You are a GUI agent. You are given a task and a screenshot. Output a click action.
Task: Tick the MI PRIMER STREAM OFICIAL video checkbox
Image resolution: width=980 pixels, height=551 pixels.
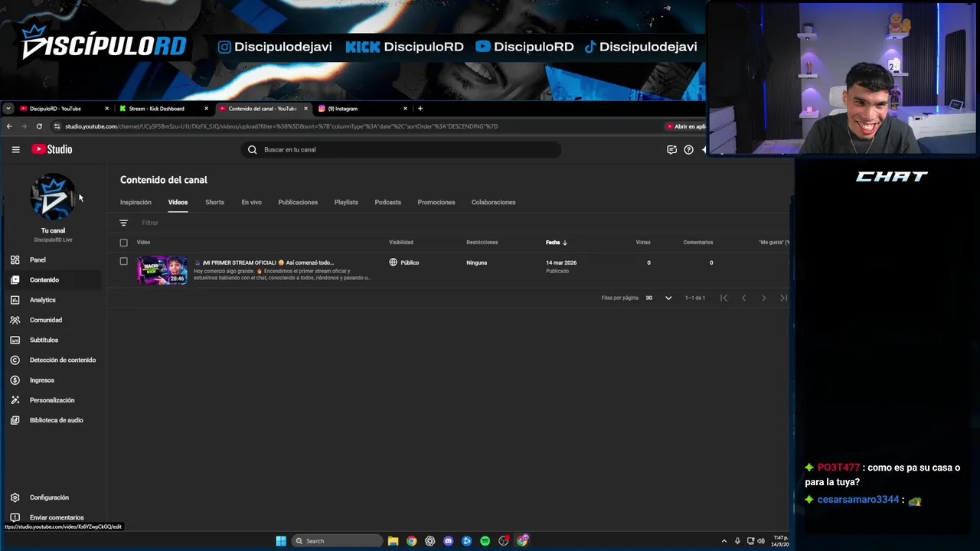click(x=123, y=262)
